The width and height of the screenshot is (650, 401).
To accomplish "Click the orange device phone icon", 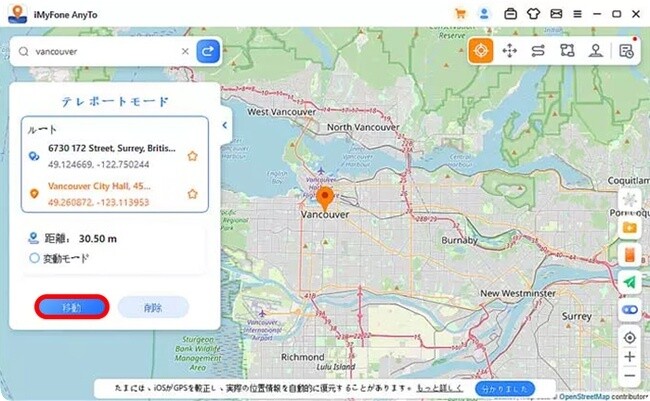I will 630,255.
